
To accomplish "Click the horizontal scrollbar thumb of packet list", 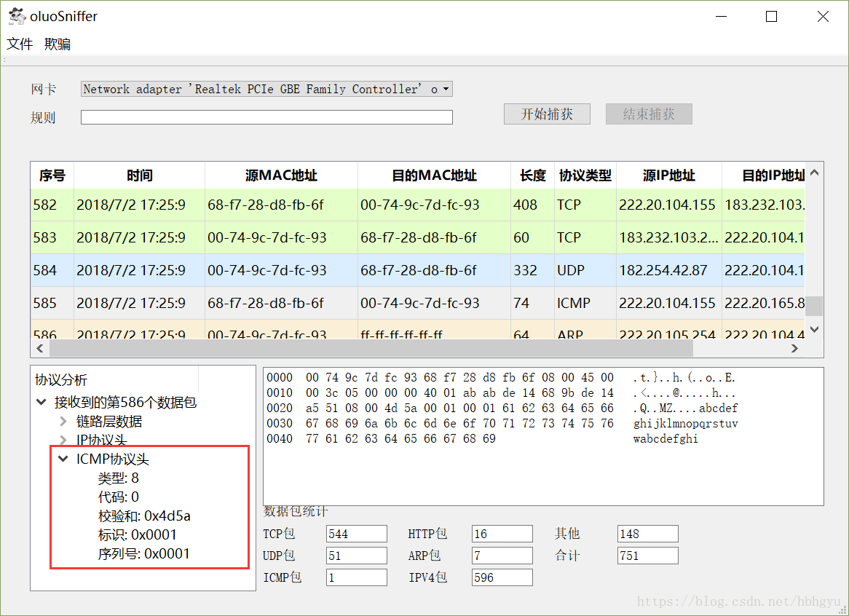I will click(371, 349).
